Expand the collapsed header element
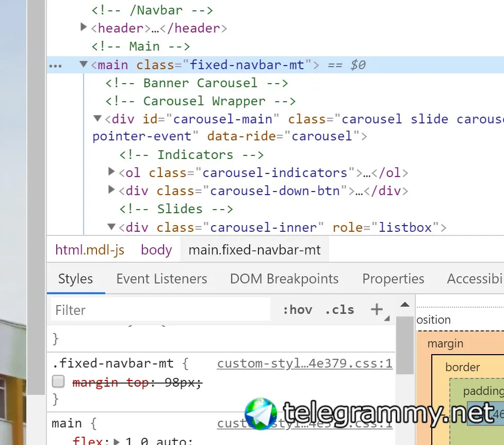The height and width of the screenshot is (445, 504). tap(83, 27)
